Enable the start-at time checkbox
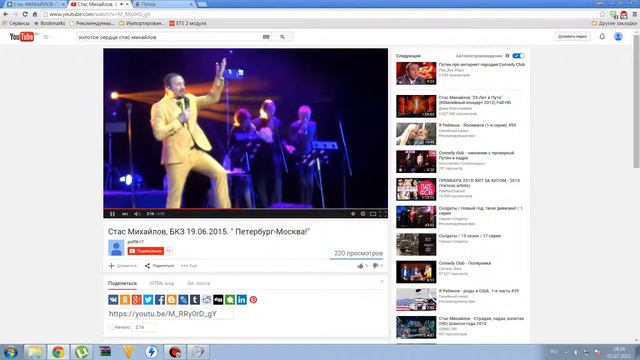The image size is (640, 360). 111,327
